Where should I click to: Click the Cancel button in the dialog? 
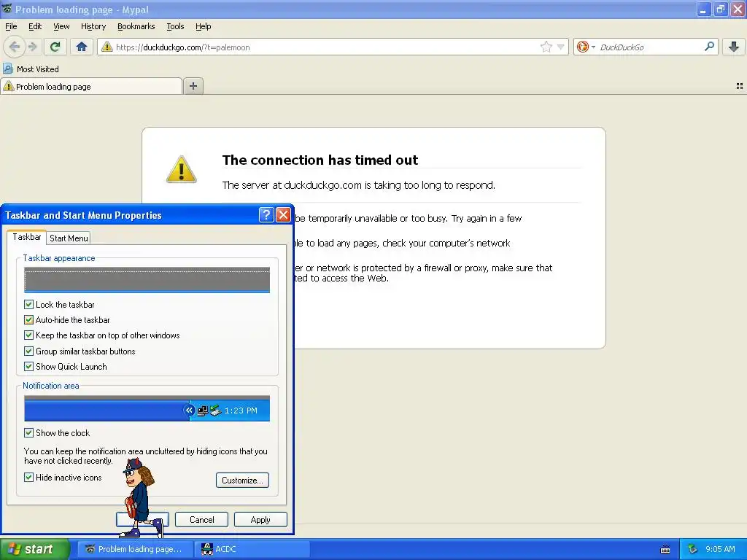[x=201, y=519]
